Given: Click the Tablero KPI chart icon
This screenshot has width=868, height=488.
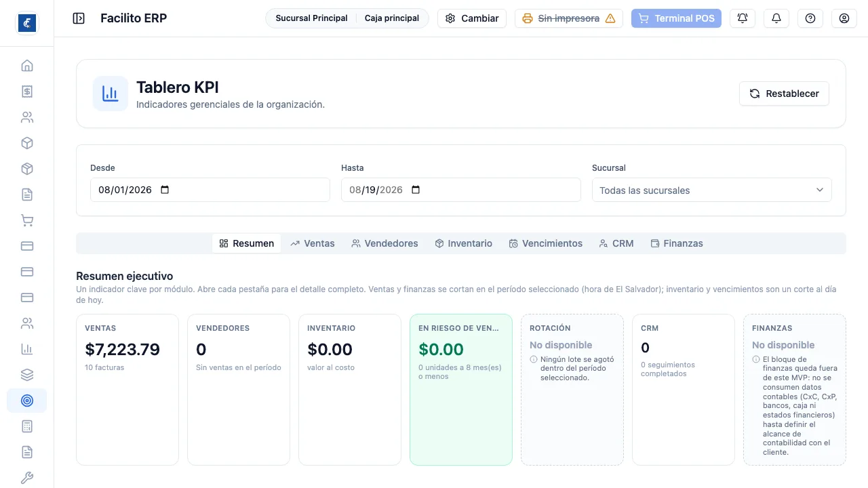Looking at the screenshot, I should pos(111,94).
